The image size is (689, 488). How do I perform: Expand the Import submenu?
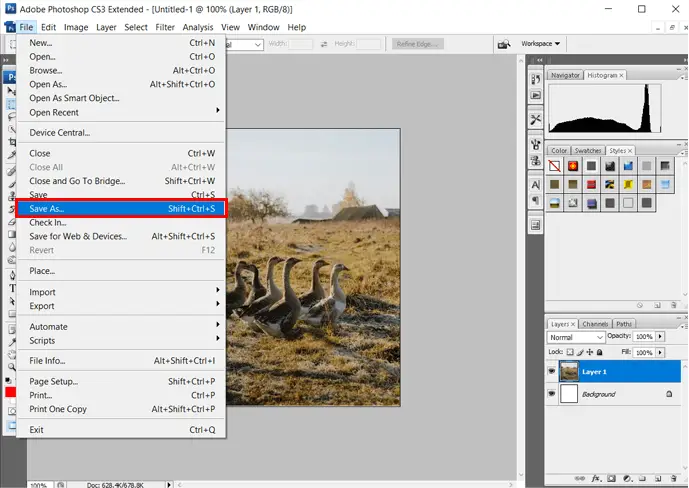122,292
